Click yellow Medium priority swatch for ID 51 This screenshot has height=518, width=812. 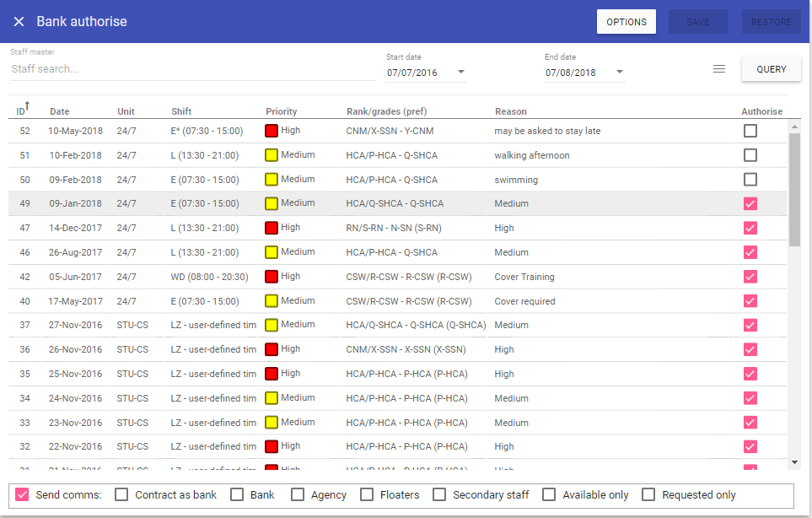[272, 155]
